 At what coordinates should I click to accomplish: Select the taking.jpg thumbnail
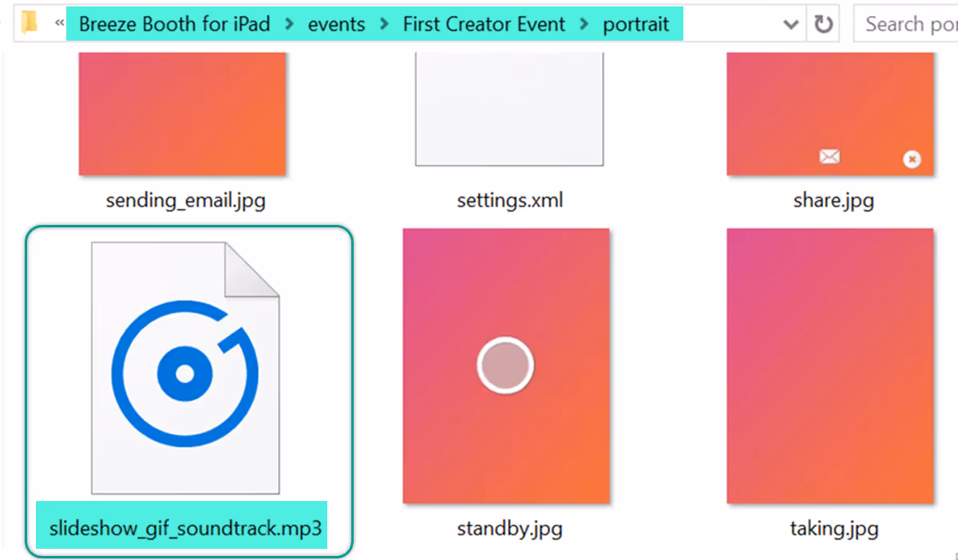coord(830,366)
